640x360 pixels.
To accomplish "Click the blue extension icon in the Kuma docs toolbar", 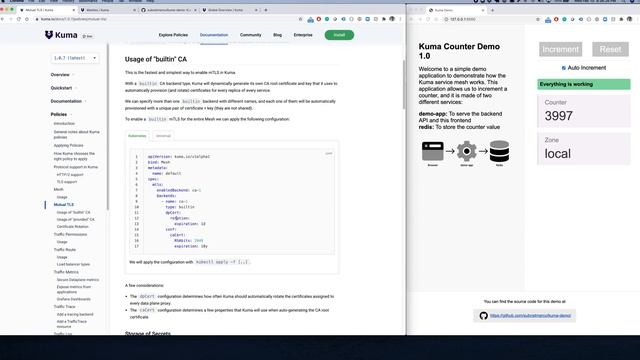I will tap(311, 19).
